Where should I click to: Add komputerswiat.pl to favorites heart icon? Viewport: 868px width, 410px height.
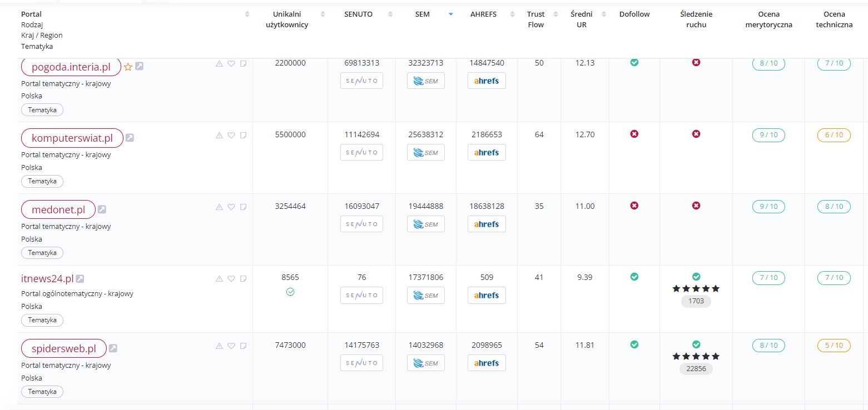click(x=231, y=135)
